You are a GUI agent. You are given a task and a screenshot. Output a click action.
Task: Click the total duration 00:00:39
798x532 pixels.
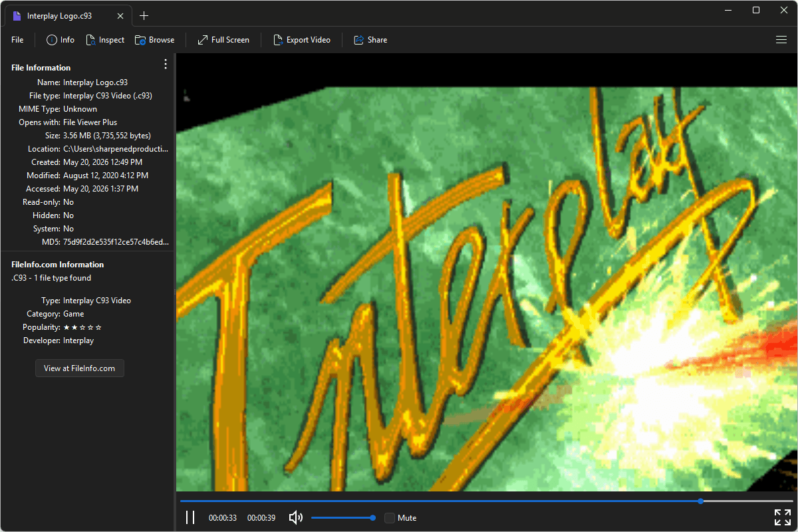(x=261, y=517)
